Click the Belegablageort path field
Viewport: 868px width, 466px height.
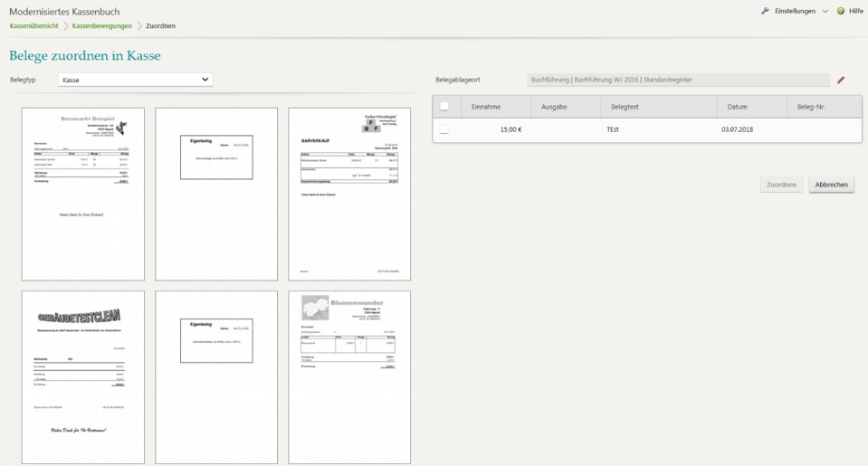tap(677, 80)
